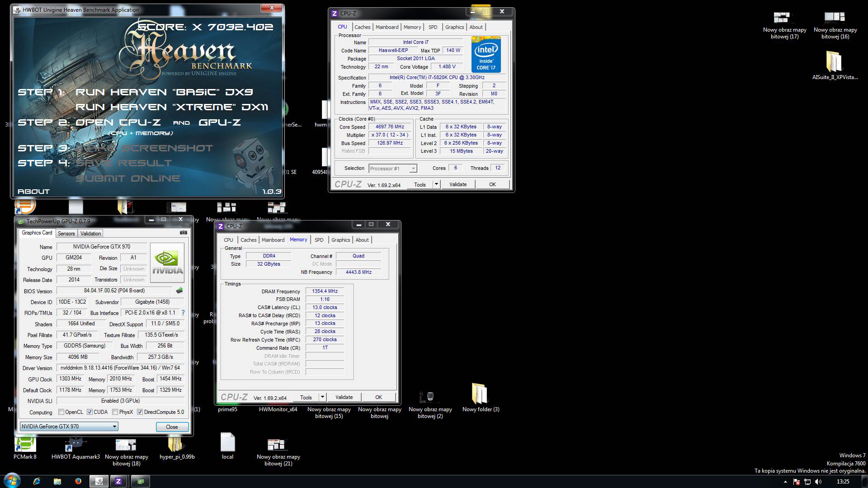Click Validate in the CPU-Z Memory window
Viewport: 868px width, 488px height.
(344, 397)
